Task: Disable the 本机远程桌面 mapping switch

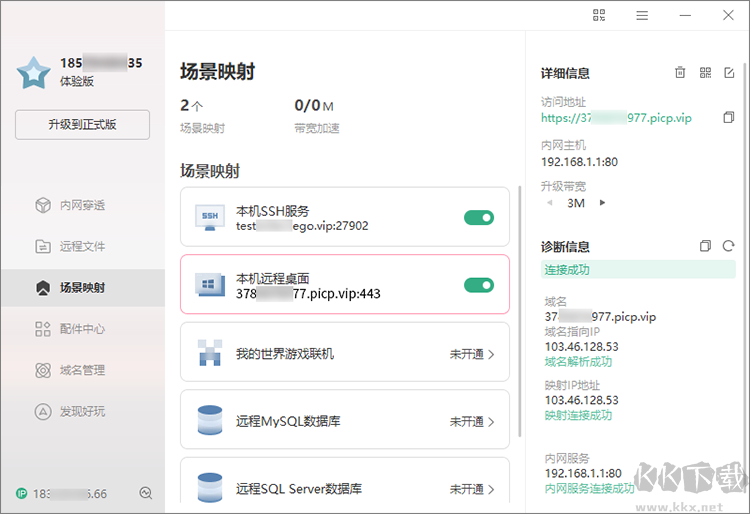Action: pyautogui.click(x=479, y=285)
